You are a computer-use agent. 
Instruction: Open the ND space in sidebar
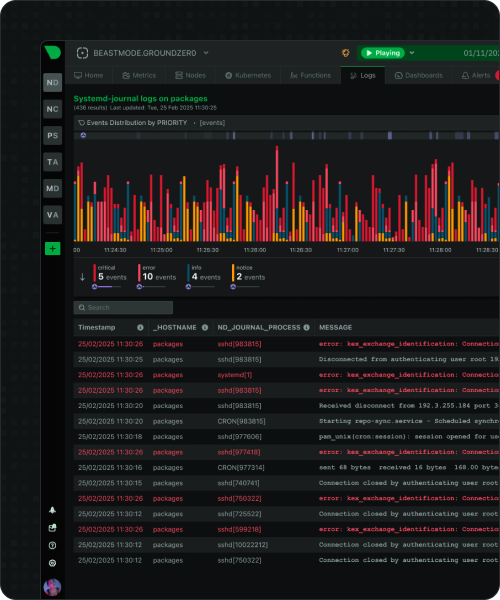[52, 83]
